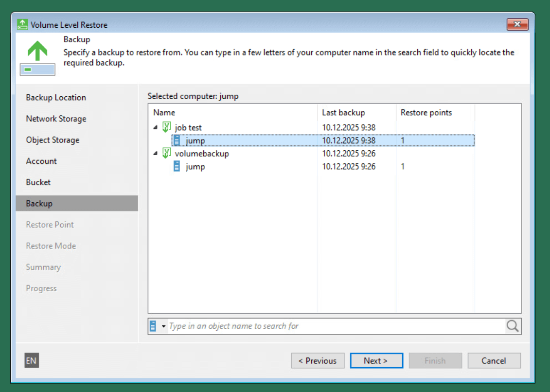Type in the object name search field

click(336, 326)
